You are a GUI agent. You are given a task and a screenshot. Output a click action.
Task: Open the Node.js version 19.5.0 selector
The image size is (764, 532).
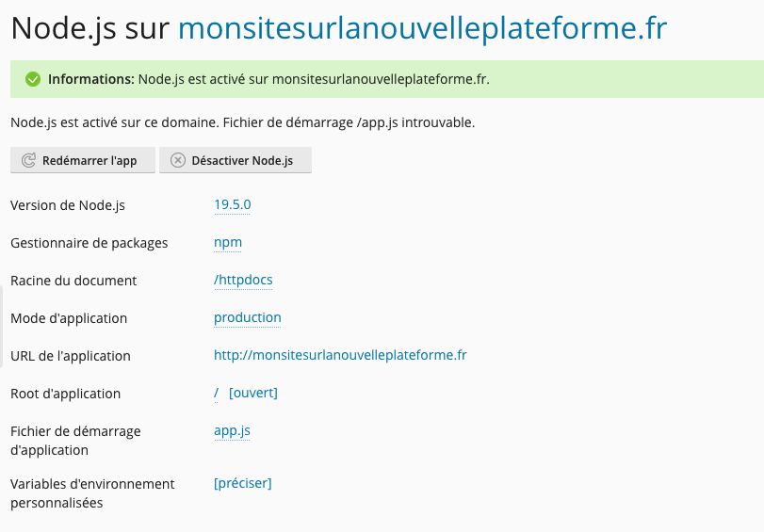click(x=233, y=204)
